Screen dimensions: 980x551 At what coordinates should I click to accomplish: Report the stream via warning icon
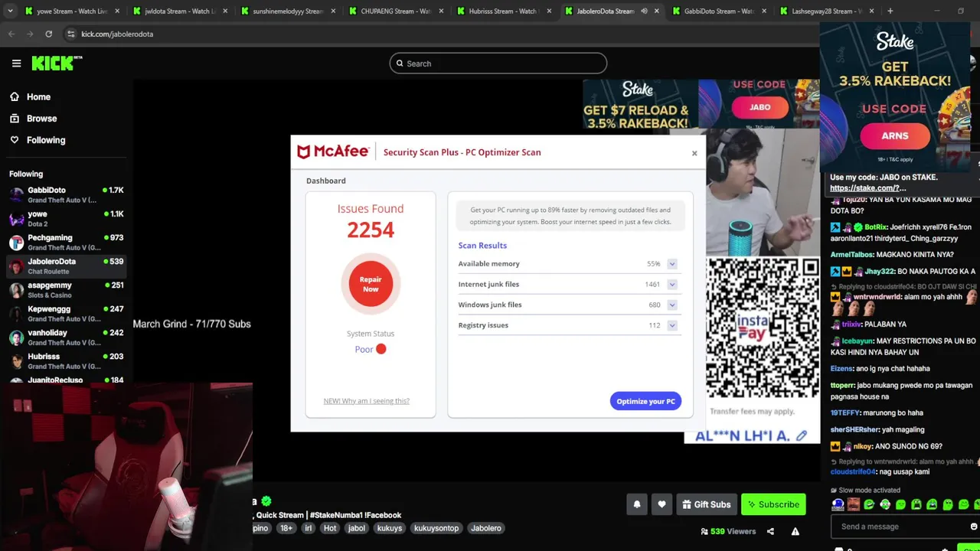795,532
